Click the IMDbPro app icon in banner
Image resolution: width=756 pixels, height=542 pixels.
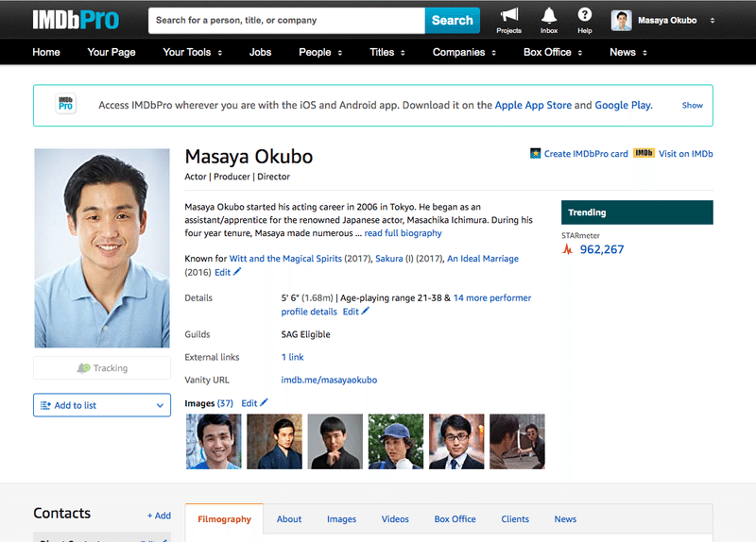[65, 104]
